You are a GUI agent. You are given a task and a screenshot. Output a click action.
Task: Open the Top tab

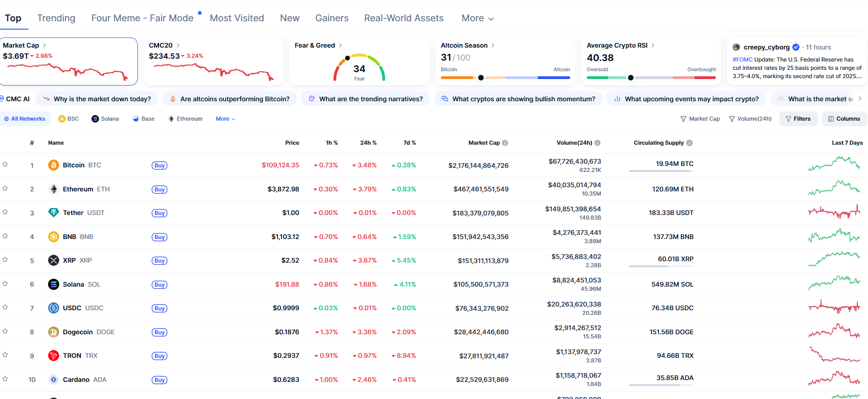click(13, 18)
